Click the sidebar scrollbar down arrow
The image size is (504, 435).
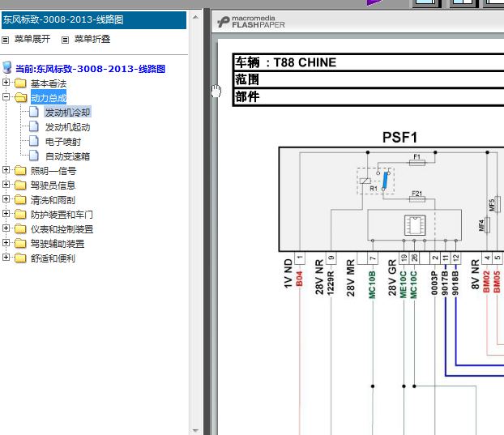195,430
